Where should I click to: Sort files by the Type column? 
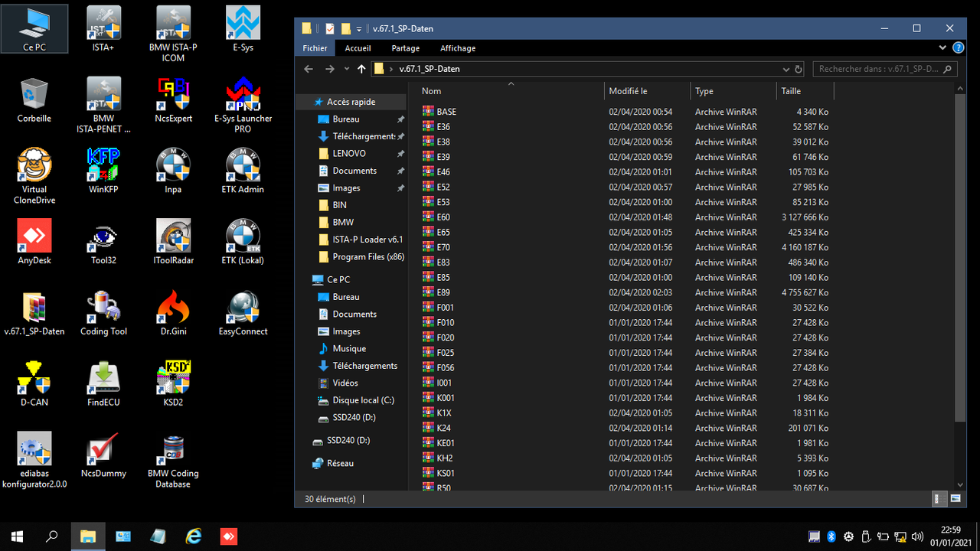[x=733, y=91]
